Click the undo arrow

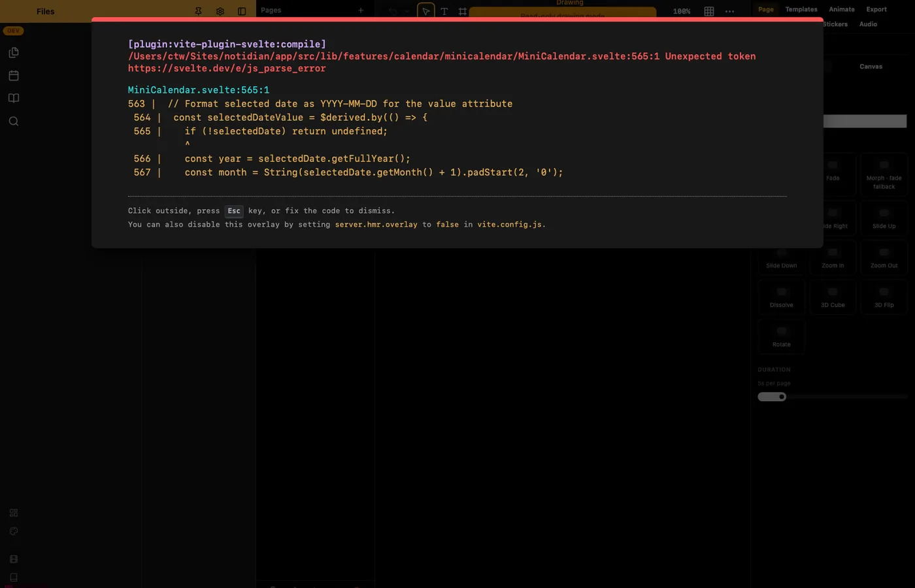click(393, 11)
